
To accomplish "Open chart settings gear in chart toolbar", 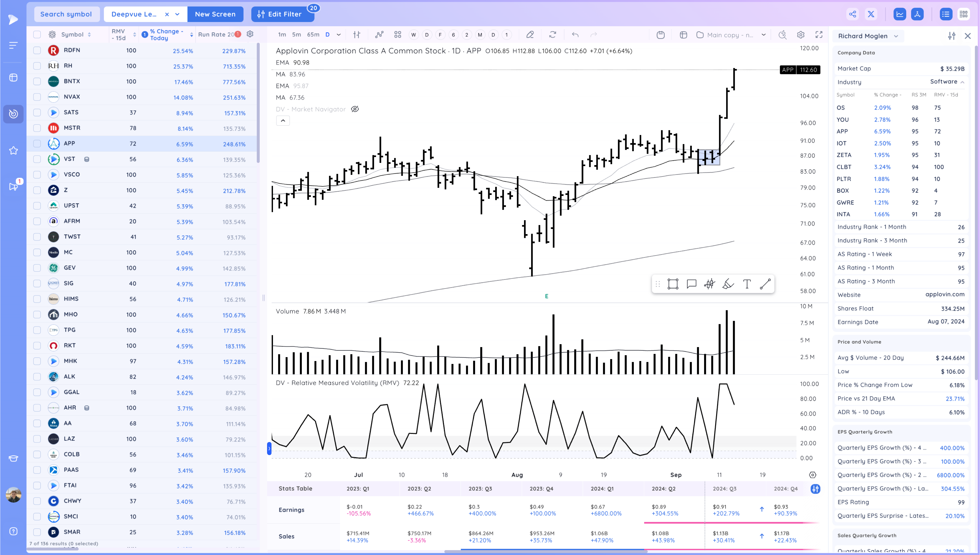I will tap(800, 35).
